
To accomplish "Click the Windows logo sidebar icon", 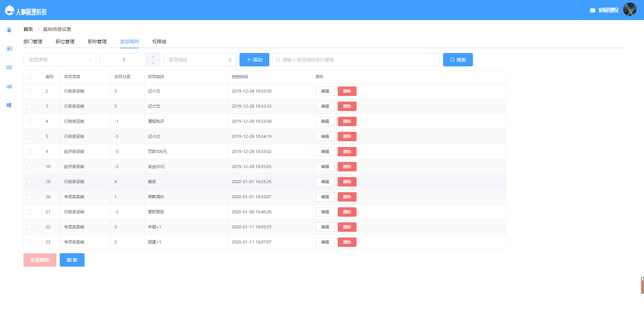I will click(x=9, y=105).
